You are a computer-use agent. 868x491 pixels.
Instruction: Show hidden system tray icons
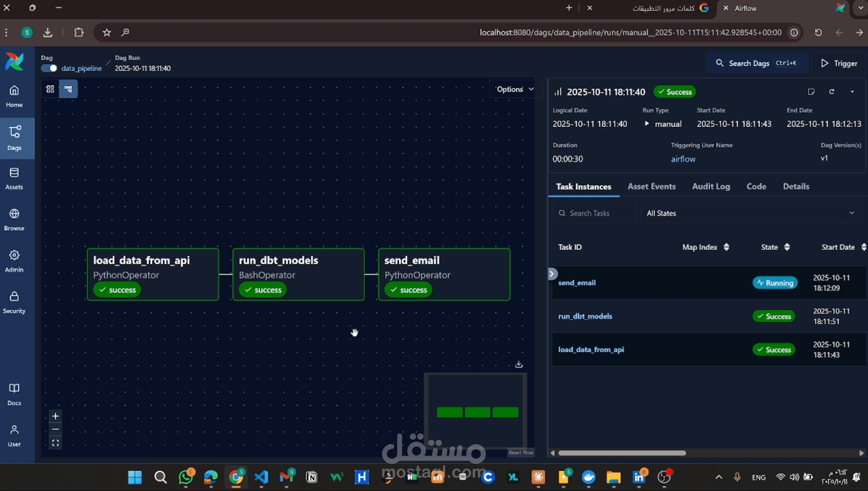719,477
